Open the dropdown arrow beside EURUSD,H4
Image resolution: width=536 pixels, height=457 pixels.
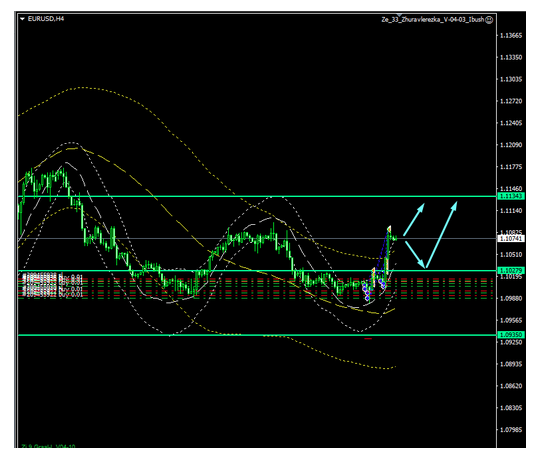pos(22,19)
